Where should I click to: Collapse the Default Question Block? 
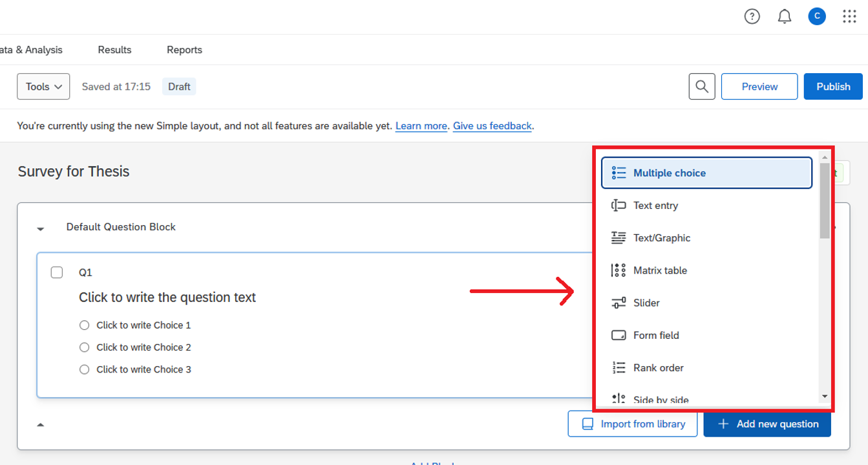[41, 228]
